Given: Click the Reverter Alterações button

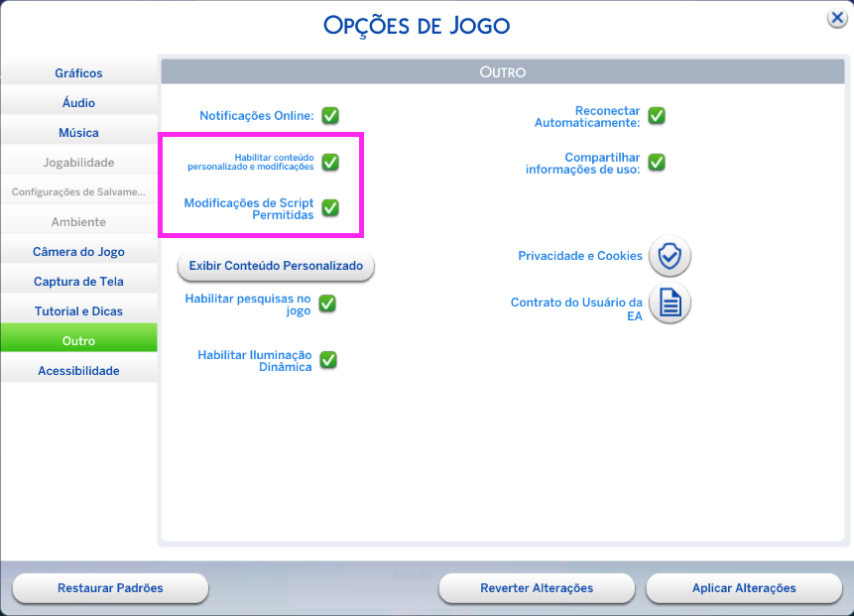Looking at the screenshot, I should [537, 588].
